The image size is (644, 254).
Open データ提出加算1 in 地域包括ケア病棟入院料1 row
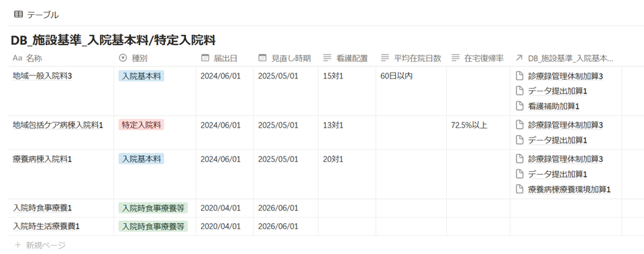[557, 140]
